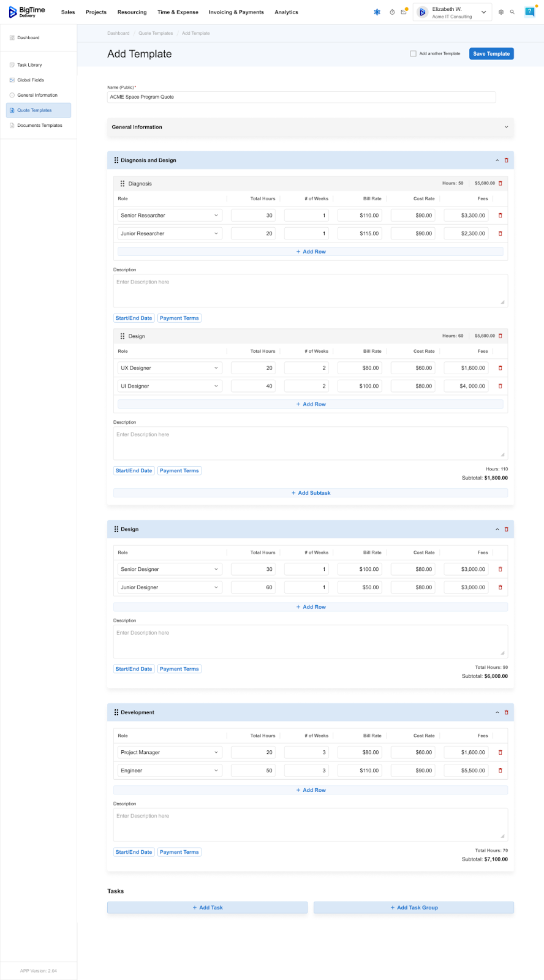Expand the General Information section
The height and width of the screenshot is (980, 544).
point(506,127)
